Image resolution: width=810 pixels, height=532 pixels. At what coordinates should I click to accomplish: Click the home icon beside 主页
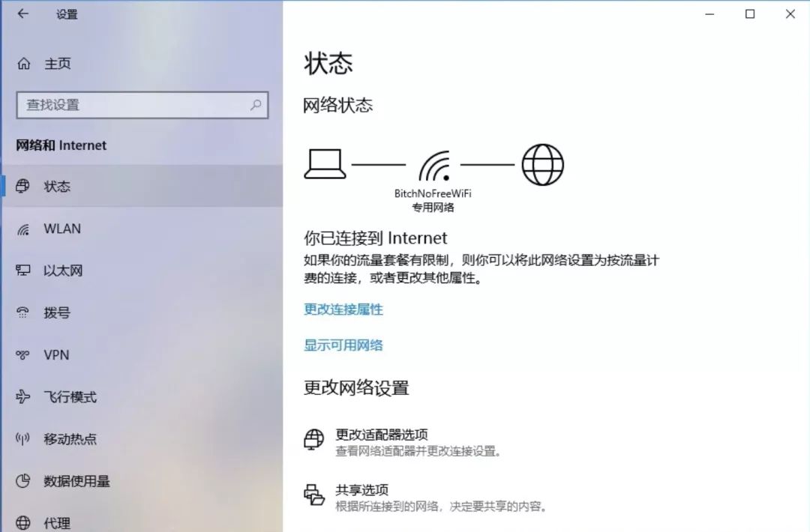[24, 64]
